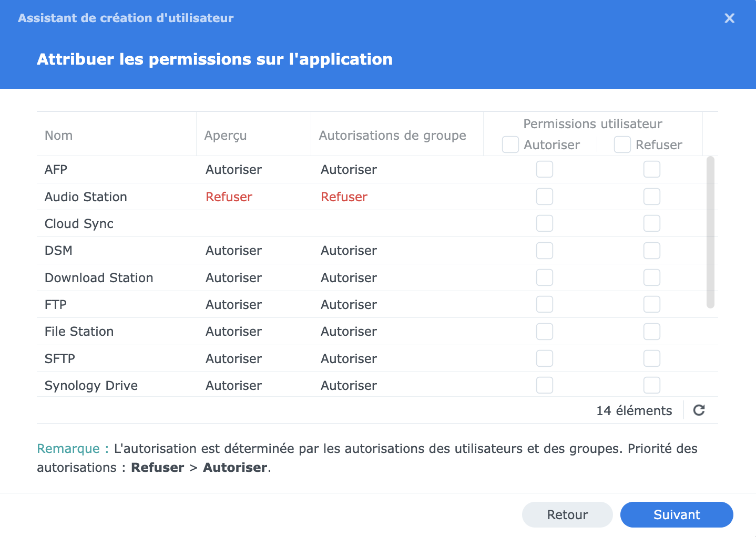
Task: Click the Suivant button
Action: (x=677, y=514)
